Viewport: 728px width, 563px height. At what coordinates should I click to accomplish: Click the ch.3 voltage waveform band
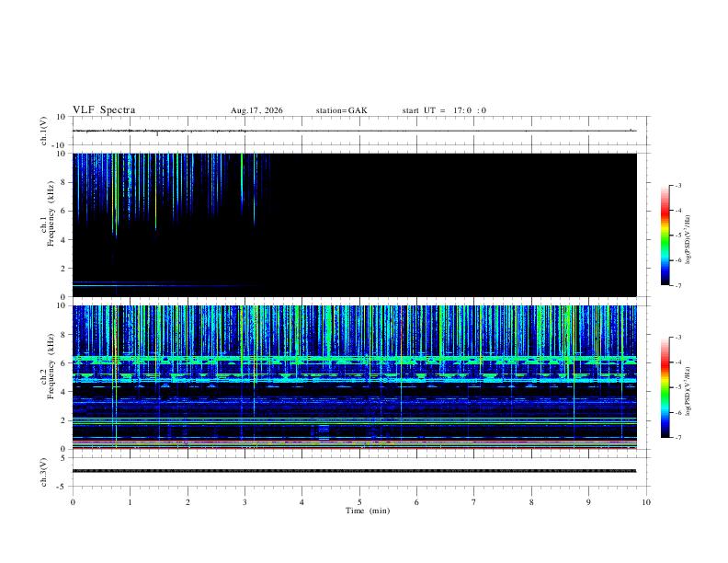(354, 471)
